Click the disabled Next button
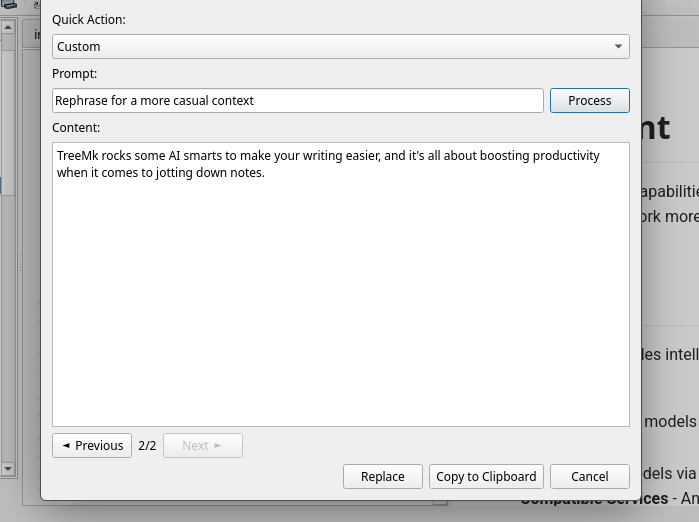The height and width of the screenshot is (522, 699). (202, 445)
